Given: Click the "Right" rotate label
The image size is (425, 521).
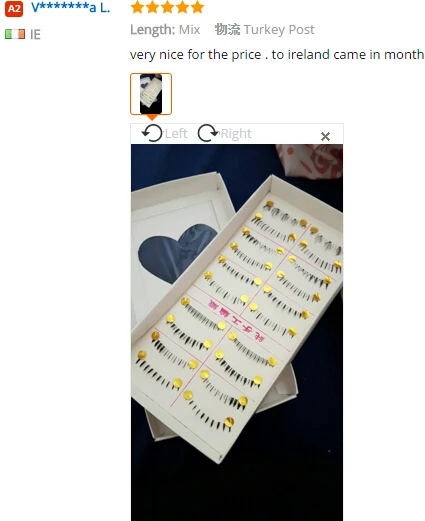Looking at the screenshot, I should (236, 134).
